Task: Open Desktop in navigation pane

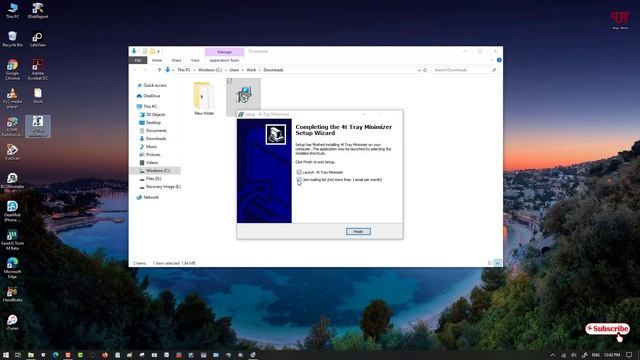Action: pos(153,122)
